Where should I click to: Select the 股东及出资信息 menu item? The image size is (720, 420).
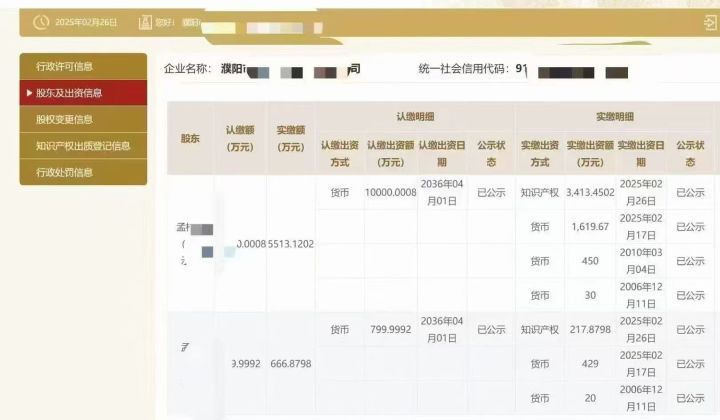pyautogui.click(x=69, y=93)
